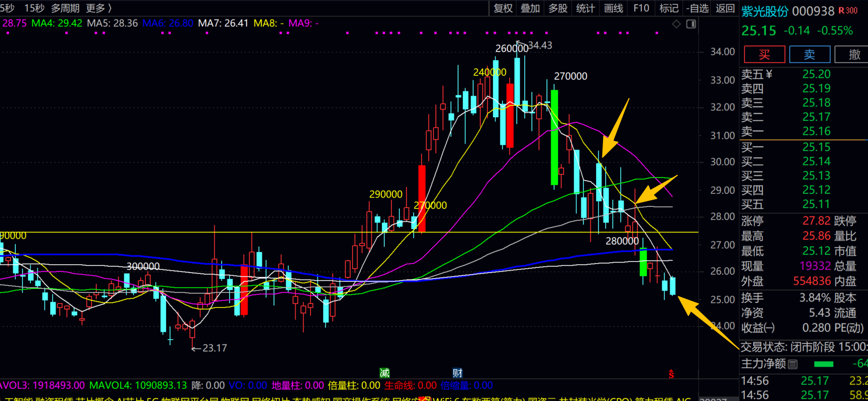Image resolution: width=868 pixels, height=401 pixels.
Task: Remove stock from watchlist via -自选
Action: [x=697, y=8]
